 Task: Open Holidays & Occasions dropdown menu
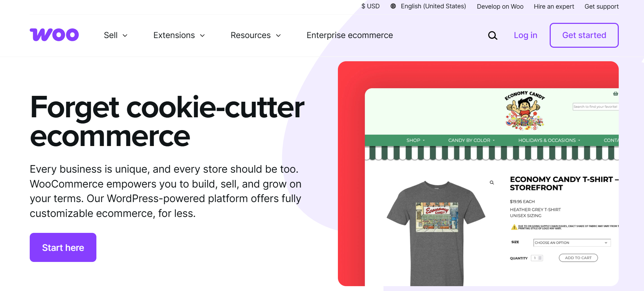pos(549,140)
